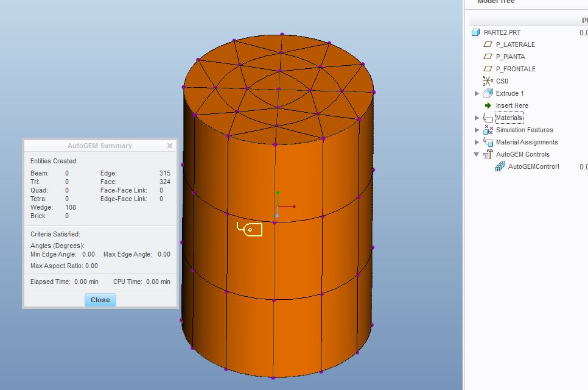
Task: Select the Simulation Features label
Action: pyautogui.click(x=524, y=130)
